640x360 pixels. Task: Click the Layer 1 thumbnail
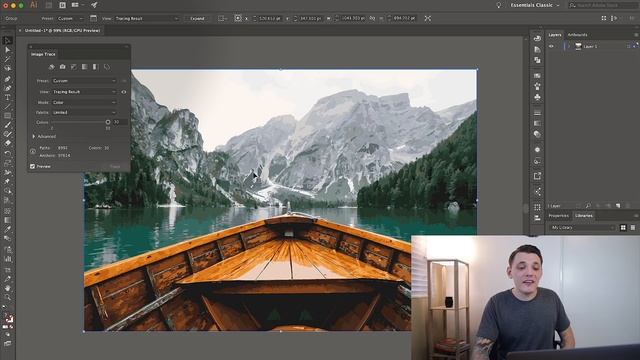pyautogui.click(x=578, y=47)
